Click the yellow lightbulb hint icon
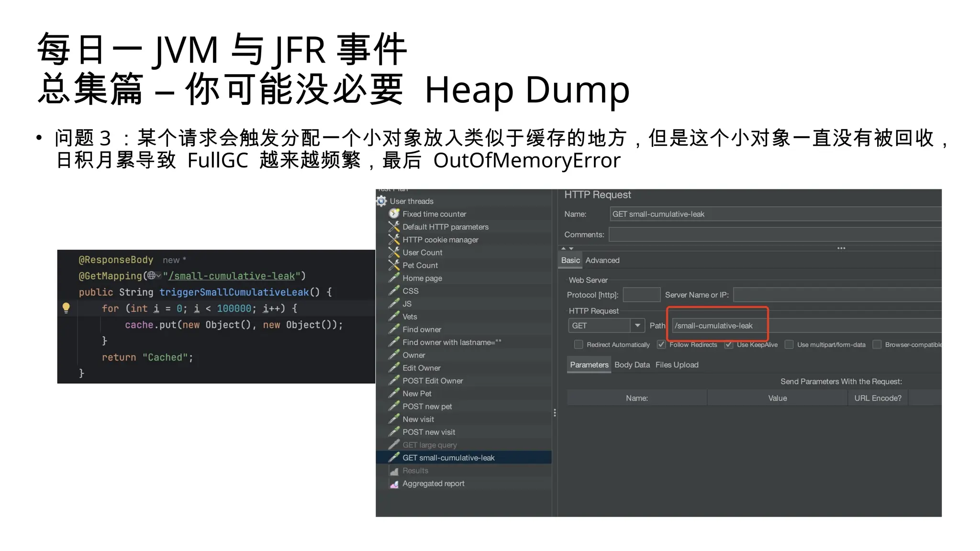This screenshot has height=551, width=980. [66, 308]
